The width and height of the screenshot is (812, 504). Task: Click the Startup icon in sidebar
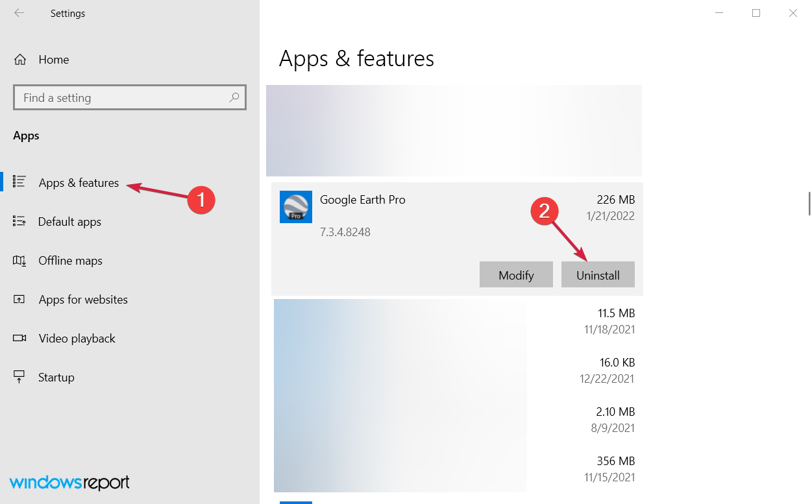[x=19, y=377]
